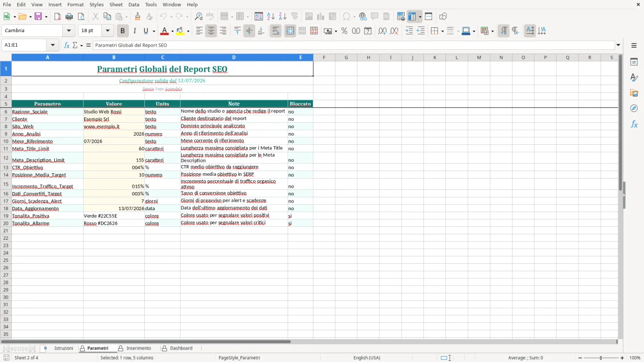Image resolution: width=644 pixels, height=362 pixels.
Task: Clone formatting with the paintbrush
Action: 137,17
